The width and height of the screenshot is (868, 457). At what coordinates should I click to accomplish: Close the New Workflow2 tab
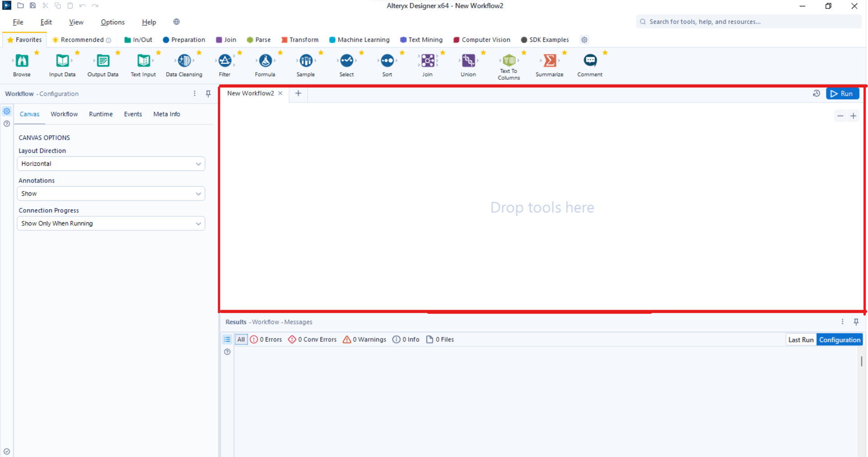(280, 93)
